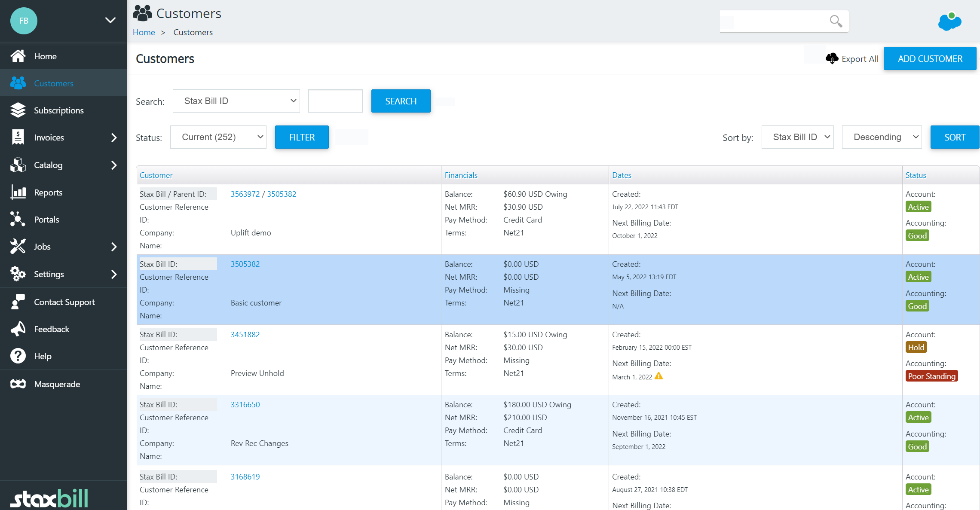The width and height of the screenshot is (980, 510).
Task: Expand the Settings submenu arrow
Action: [114, 274]
